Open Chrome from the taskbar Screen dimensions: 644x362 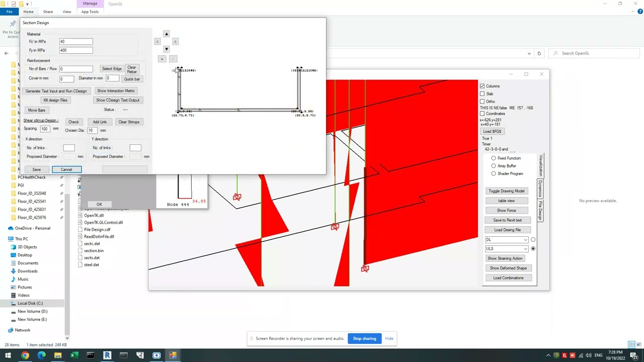pos(25,355)
